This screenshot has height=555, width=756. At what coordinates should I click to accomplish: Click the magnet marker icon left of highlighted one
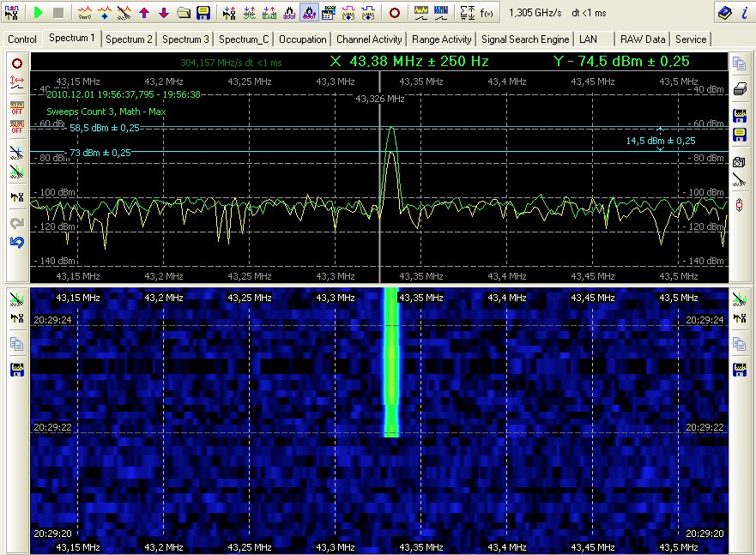click(x=289, y=13)
